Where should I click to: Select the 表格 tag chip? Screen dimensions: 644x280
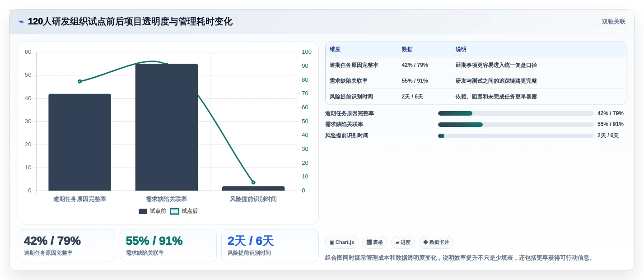click(x=375, y=243)
